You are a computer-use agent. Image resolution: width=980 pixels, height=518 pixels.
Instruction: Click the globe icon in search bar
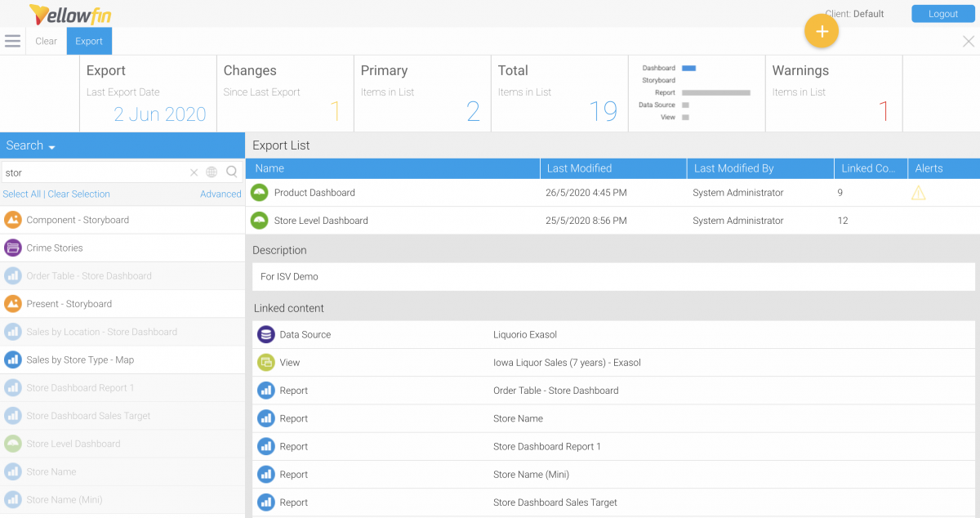[x=212, y=172]
